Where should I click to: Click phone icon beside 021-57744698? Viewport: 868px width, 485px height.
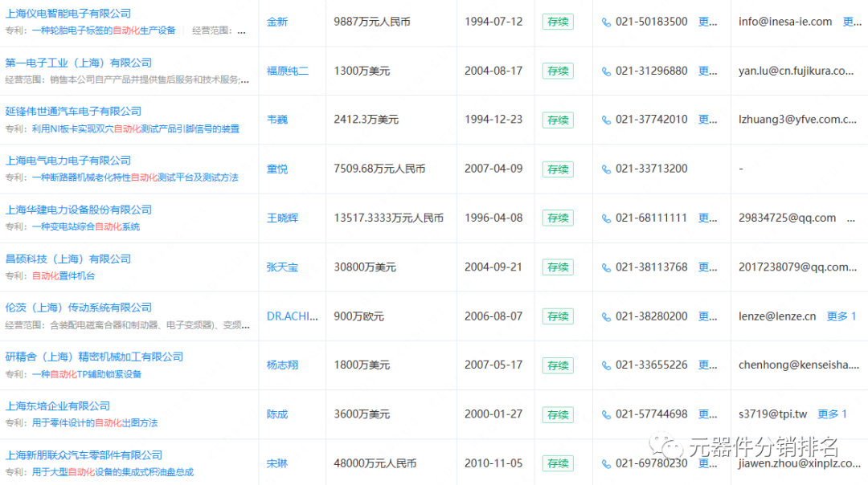[x=606, y=415]
